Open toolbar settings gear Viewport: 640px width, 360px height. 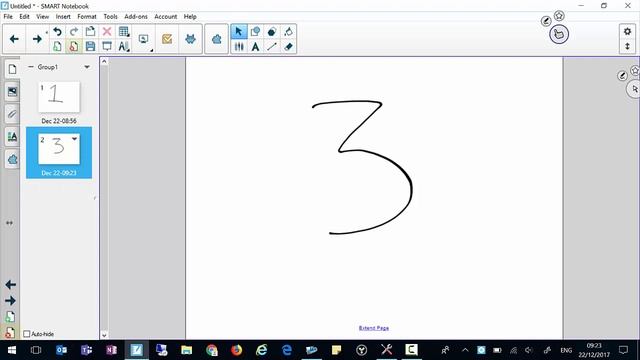[x=627, y=31]
